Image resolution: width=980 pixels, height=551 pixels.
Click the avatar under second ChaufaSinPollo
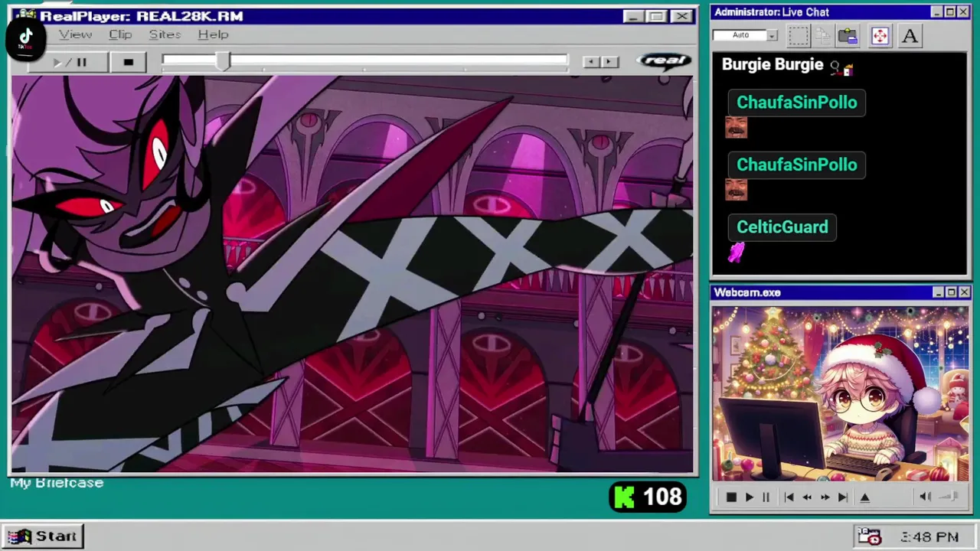pyautogui.click(x=736, y=189)
